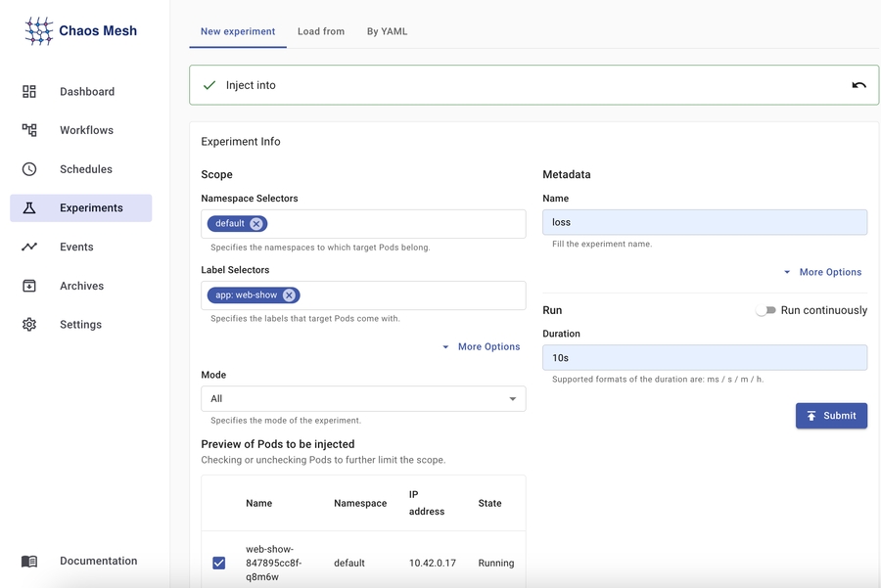
Task: Toggle the Run continuously switch
Action: [x=765, y=310]
